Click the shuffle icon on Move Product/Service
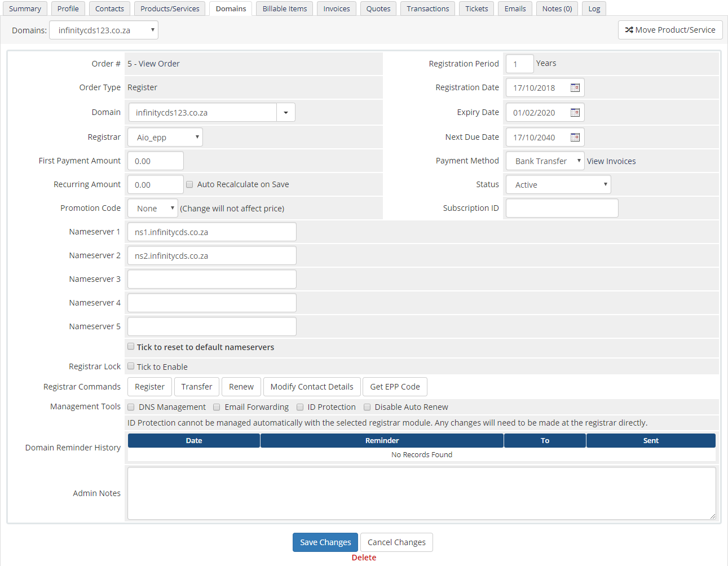This screenshot has height=566, width=728. [x=629, y=30]
